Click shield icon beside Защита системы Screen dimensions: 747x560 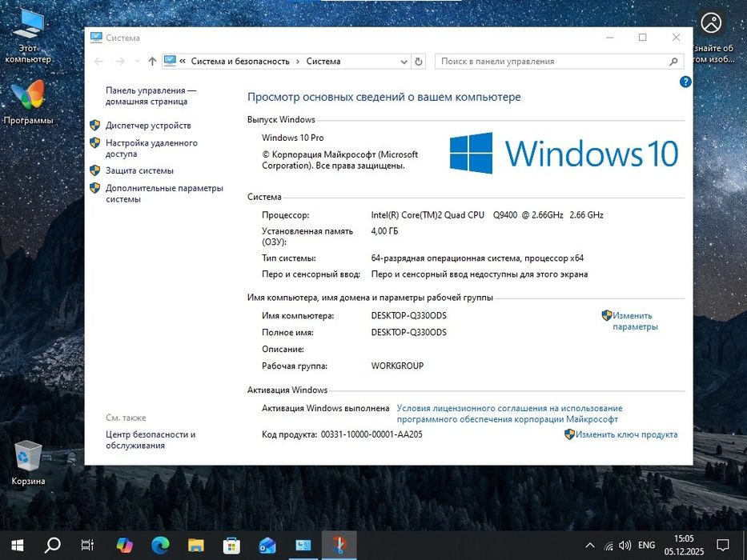coord(94,170)
